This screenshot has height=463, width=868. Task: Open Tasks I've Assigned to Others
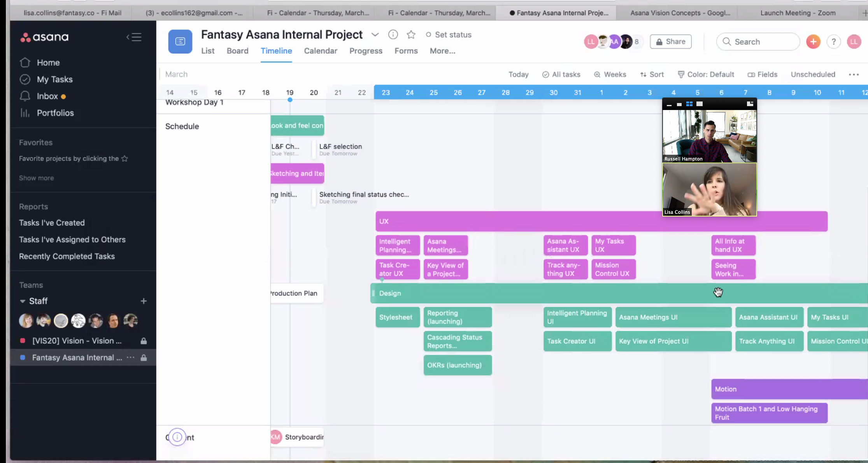72,239
